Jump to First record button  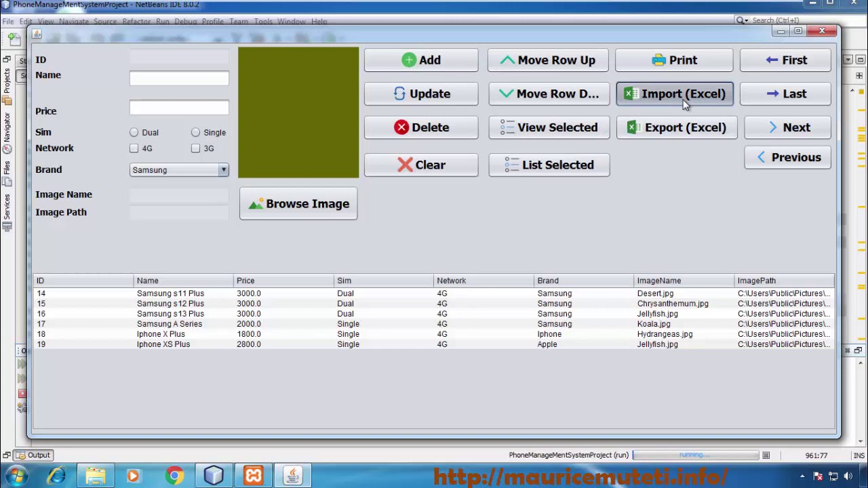[785, 60]
